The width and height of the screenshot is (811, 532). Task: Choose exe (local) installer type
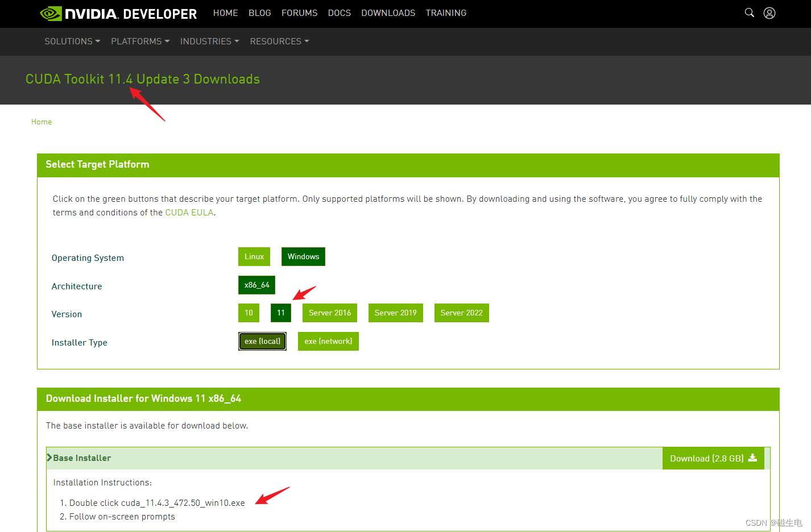pos(262,341)
